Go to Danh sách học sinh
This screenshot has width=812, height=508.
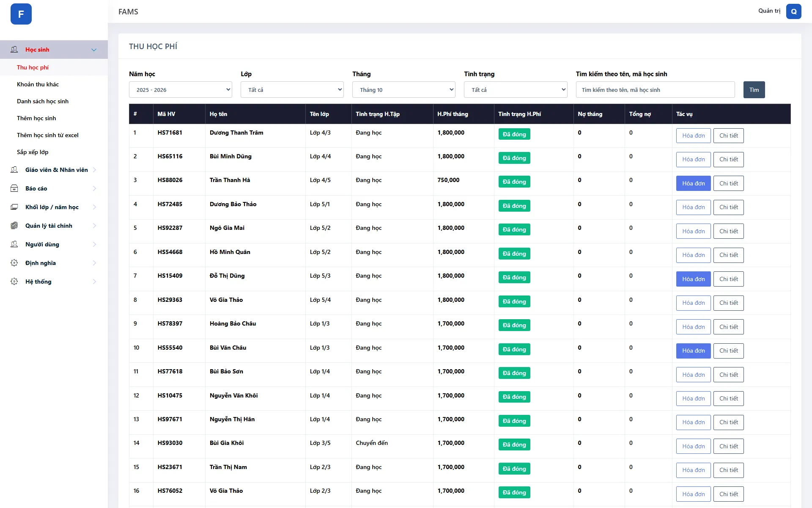click(43, 101)
